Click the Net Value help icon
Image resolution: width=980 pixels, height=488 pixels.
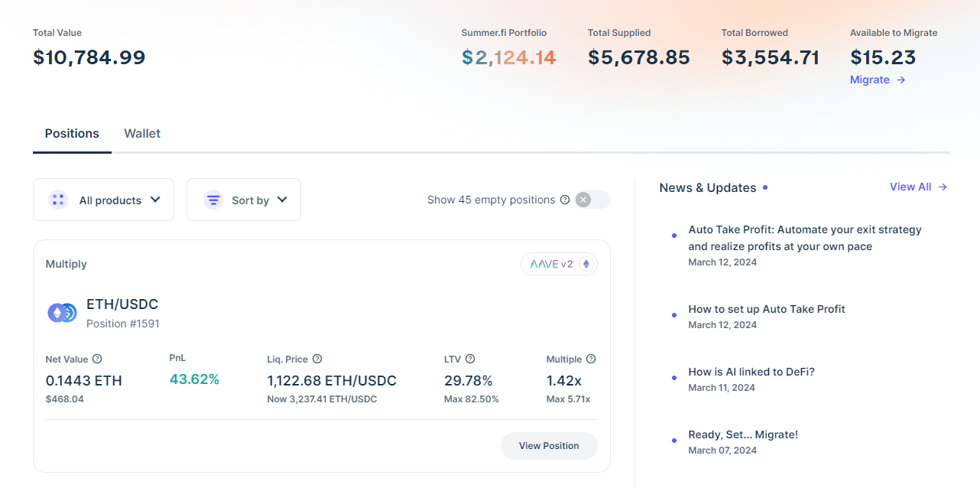click(x=97, y=359)
